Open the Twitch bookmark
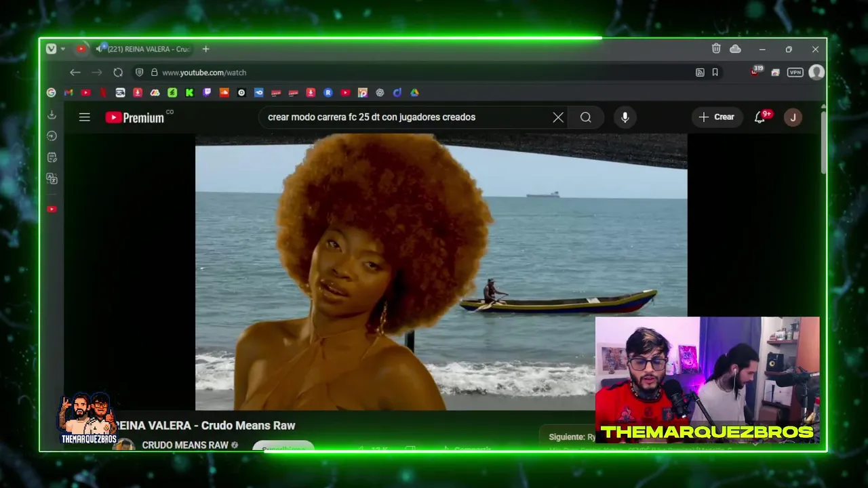 pos(207,93)
